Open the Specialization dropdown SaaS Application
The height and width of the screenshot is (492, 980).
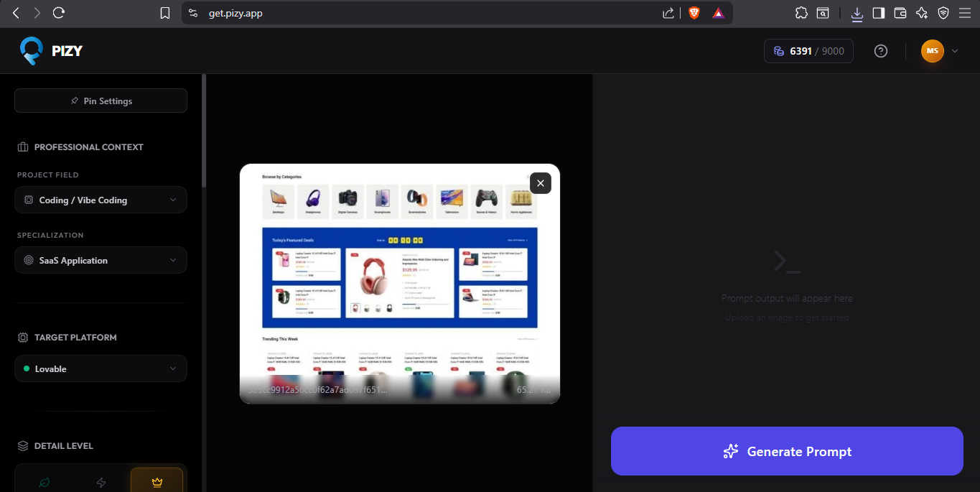(101, 260)
